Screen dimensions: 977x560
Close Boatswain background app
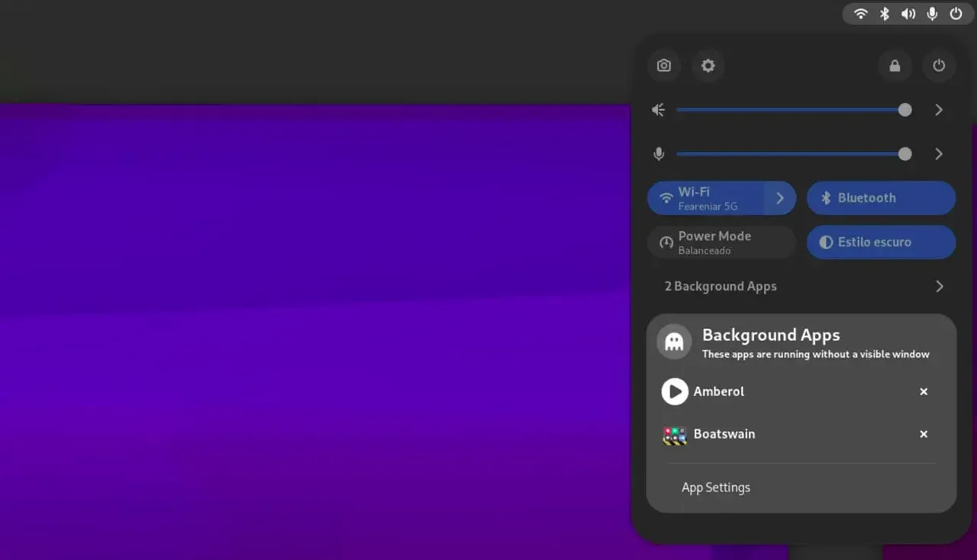pyautogui.click(x=924, y=434)
